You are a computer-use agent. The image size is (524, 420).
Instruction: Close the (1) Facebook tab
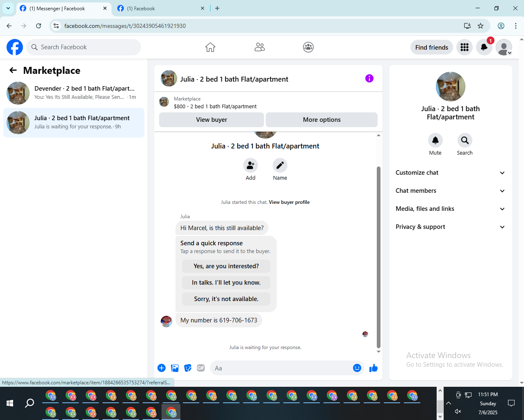203,8
